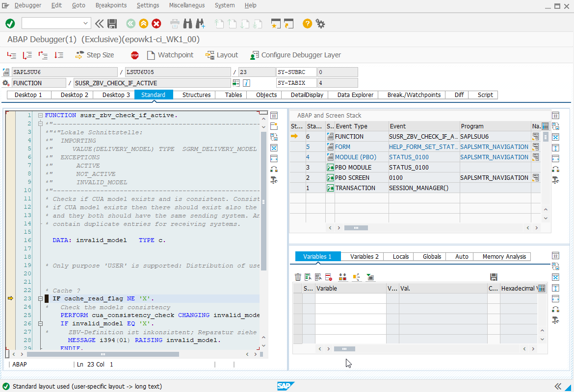Click the red Cancel X icon
Image resolution: width=574 pixels, height=392 pixels.
point(157,24)
